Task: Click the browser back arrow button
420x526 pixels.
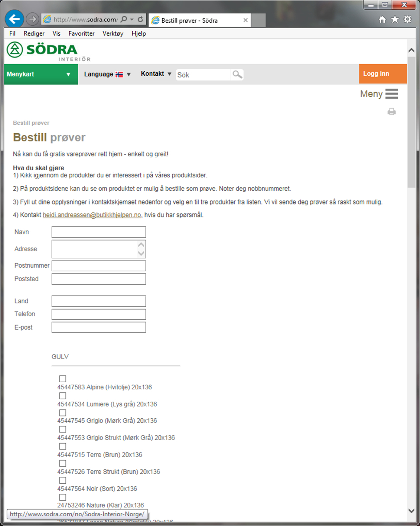Action: 14,19
